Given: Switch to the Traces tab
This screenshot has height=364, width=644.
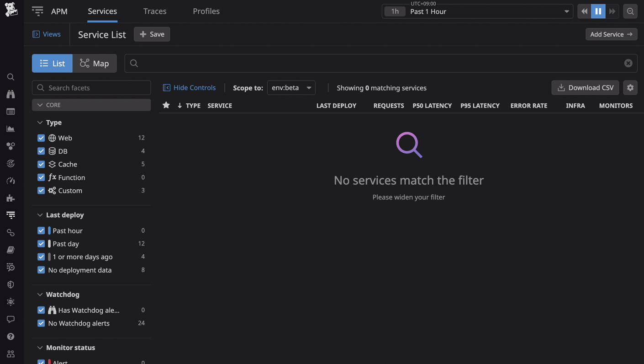Looking at the screenshot, I should coord(154,11).
